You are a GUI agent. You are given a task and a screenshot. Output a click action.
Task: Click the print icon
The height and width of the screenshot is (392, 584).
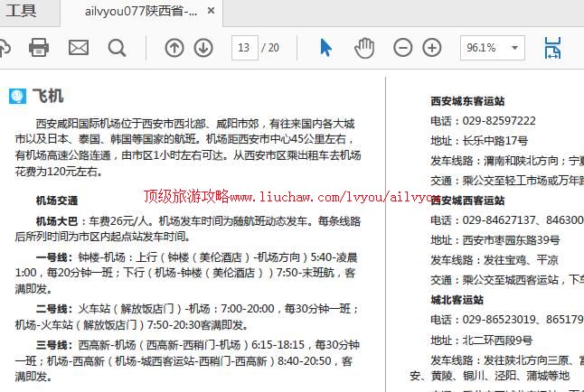pyautogui.click(x=39, y=47)
